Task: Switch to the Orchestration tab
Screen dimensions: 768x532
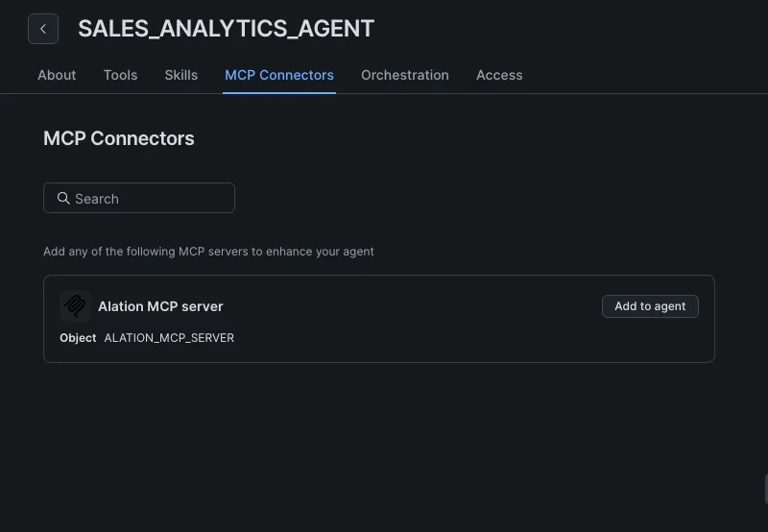Action: coord(405,75)
